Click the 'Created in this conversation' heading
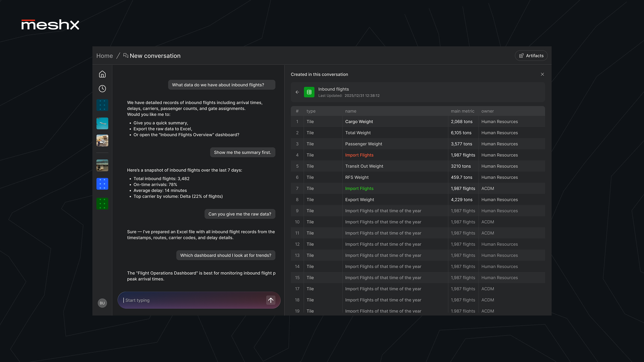Viewport: 644px width, 362px height. click(319, 74)
